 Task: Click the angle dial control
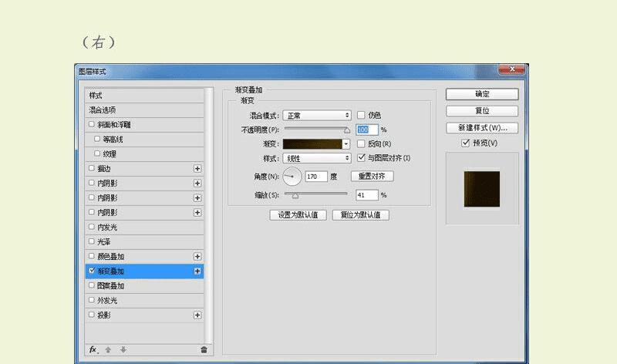tap(292, 177)
